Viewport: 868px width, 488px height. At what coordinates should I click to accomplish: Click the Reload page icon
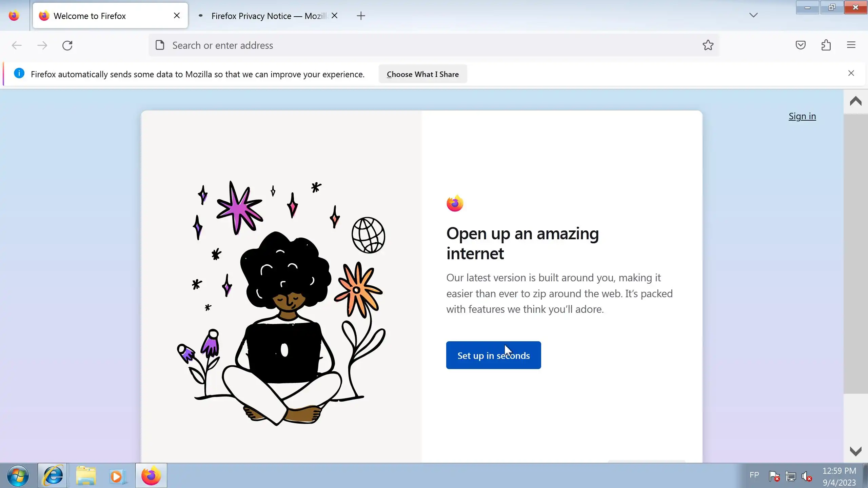pyautogui.click(x=67, y=45)
